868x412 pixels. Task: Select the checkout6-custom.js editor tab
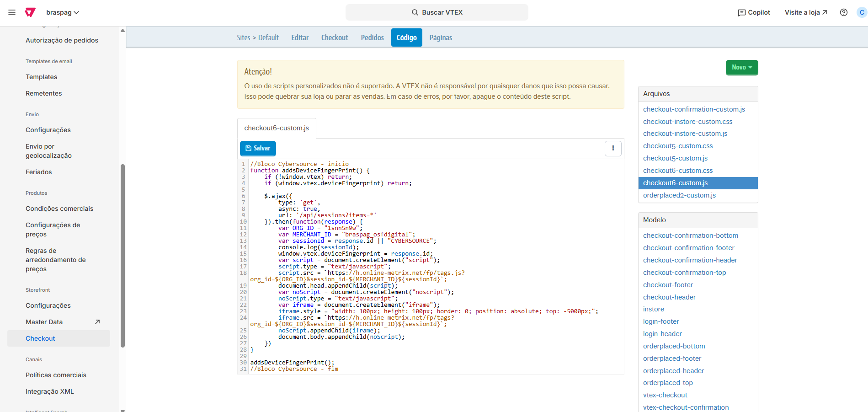point(277,128)
